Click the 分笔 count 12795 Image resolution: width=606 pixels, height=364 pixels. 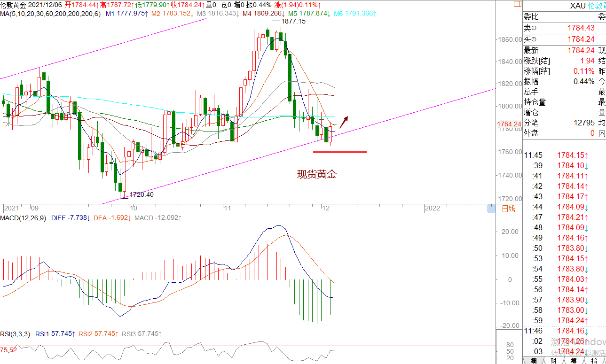click(585, 123)
